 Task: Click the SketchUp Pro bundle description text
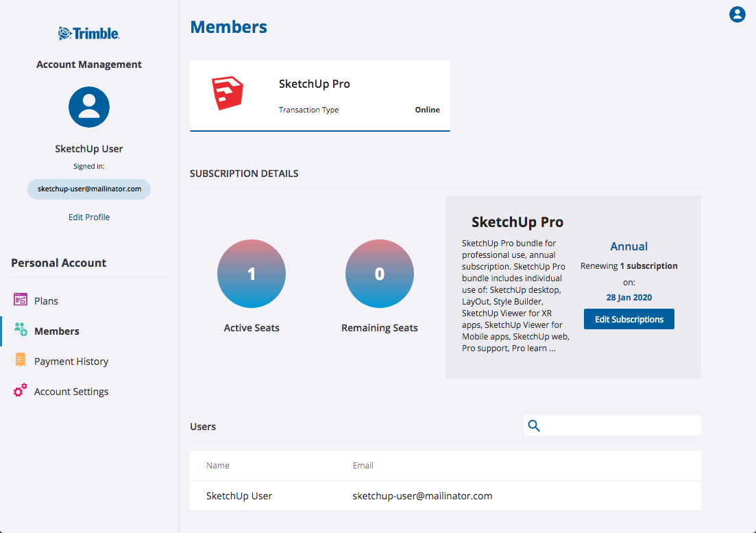pos(515,296)
